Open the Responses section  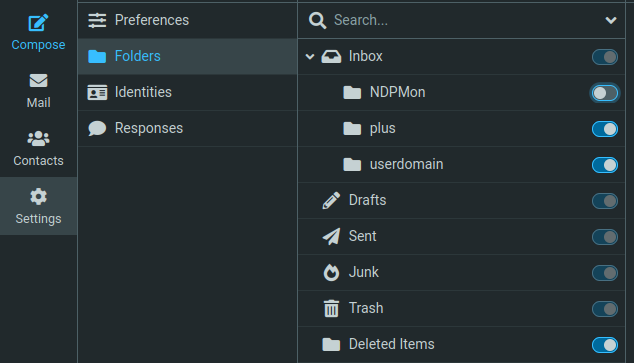point(187,128)
